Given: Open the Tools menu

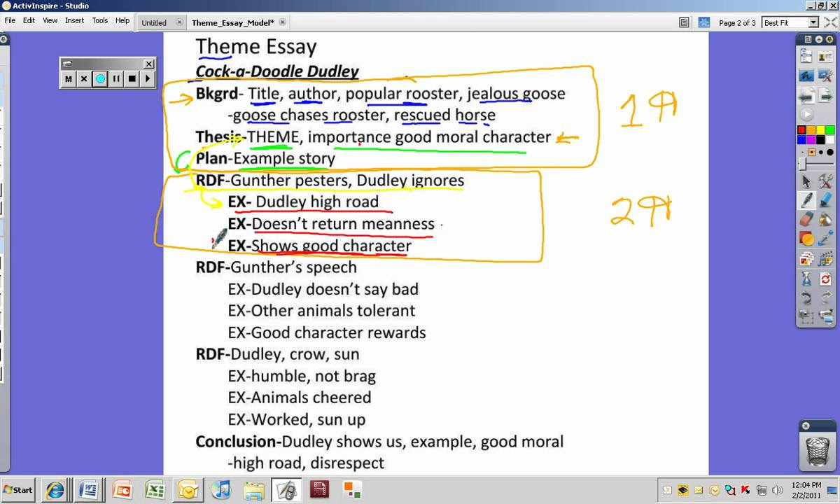Looking at the screenshot, I should 99,20.
